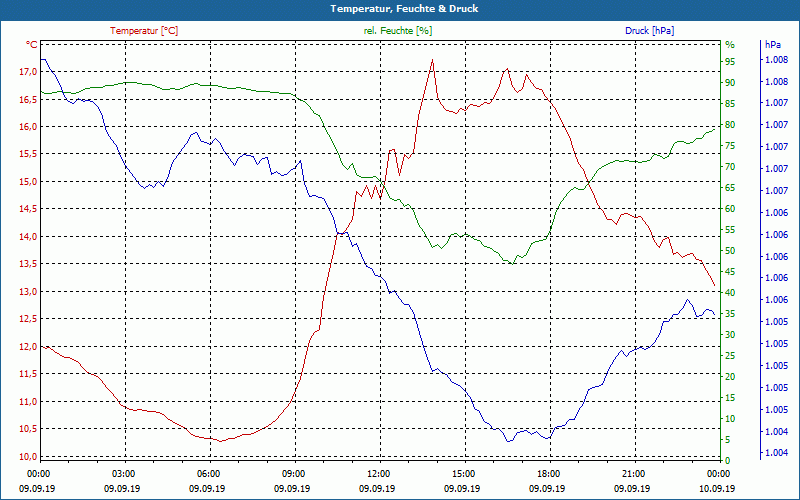The width and height of the screenshot is (800, 500).
Task: Click the 50 humidity axis value
Action: tap(730, 251)
